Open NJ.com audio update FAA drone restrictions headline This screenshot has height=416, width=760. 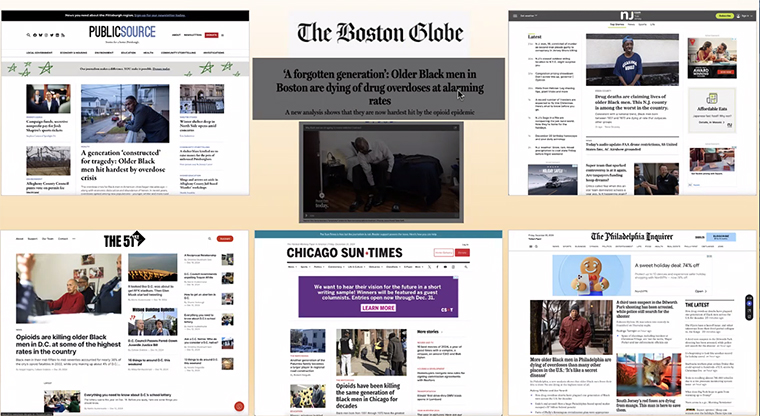pyautogui.click(x=632, y=146)
